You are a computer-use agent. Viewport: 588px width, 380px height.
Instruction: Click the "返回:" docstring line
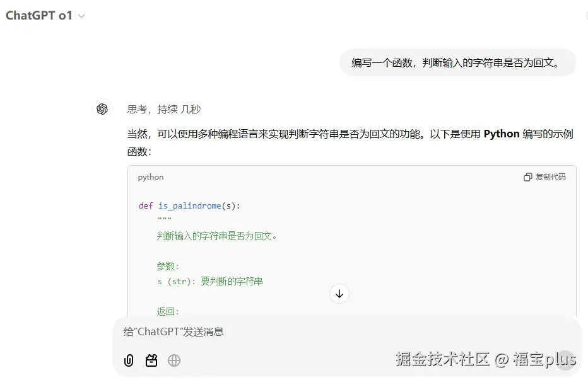pyautogui.click(x=168, y=311)
